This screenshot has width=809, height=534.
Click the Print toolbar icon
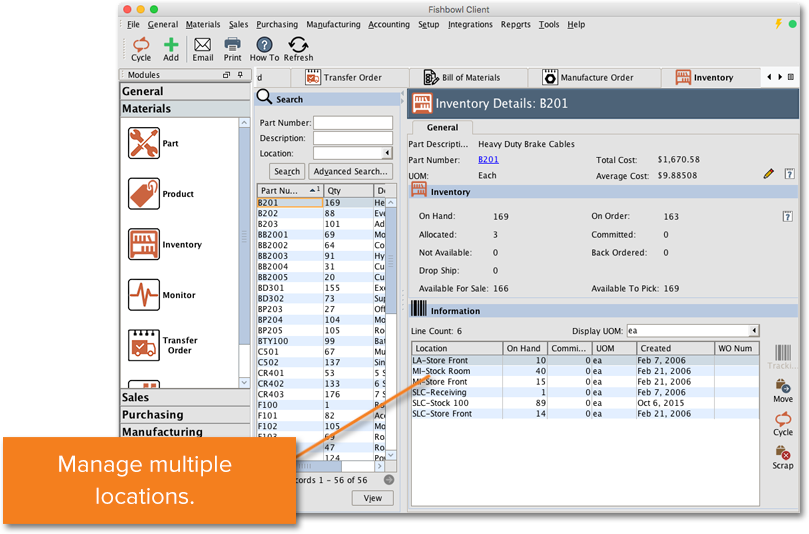pyautogui.click(x=232, y=50)
